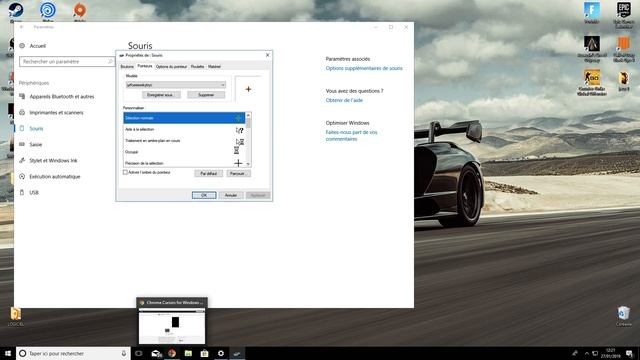Open the taskbar clock and date
Viewport: 640px width, 360px height.
[x=610, y=353]
